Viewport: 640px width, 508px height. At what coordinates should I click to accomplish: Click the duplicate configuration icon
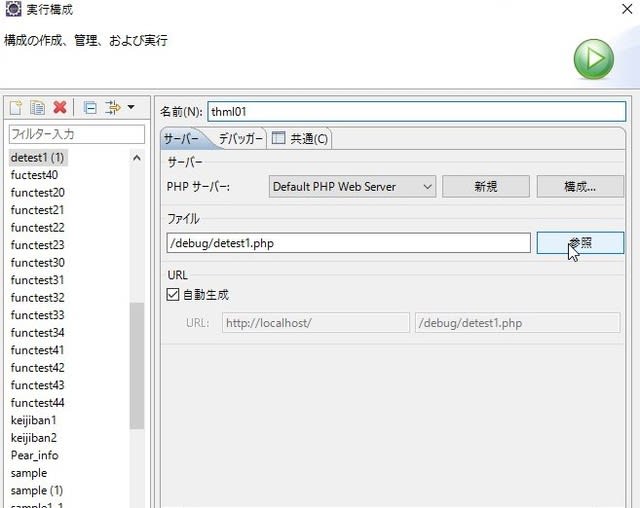(x=37, y=107)
